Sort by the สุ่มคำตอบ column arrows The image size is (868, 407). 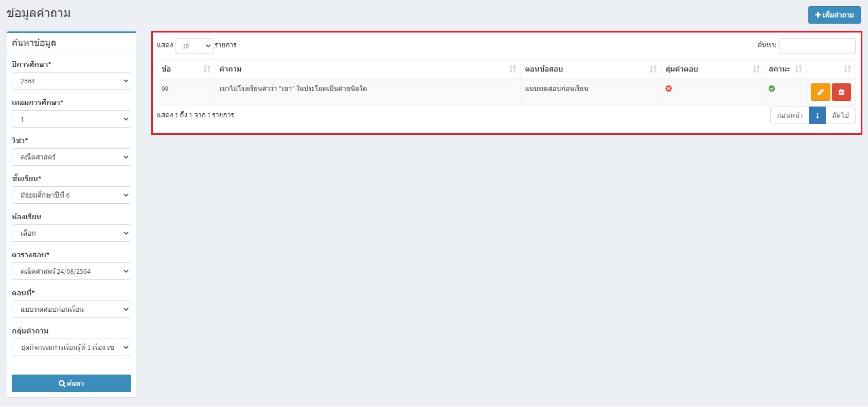pyautogui.click(x=756, y=69)
